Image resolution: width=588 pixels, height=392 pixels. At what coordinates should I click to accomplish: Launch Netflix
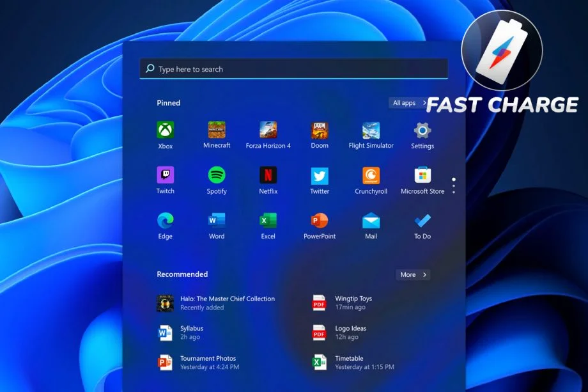coord(268,175)
